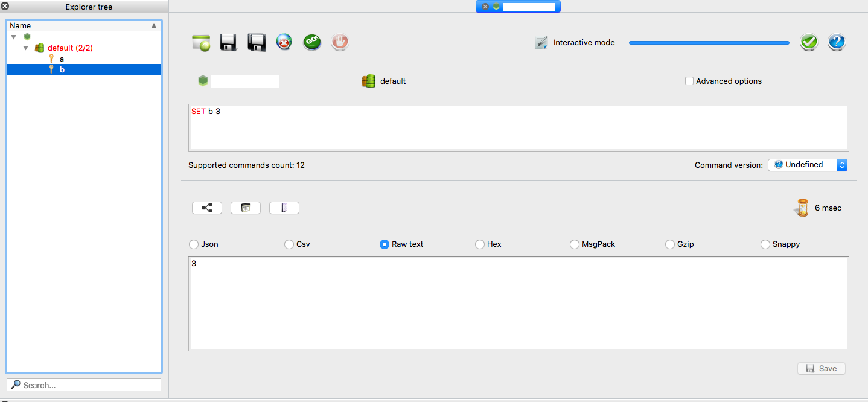Open help with the blue question mark icon
This screenshot has height=402, width=868.
coord(837,42)
